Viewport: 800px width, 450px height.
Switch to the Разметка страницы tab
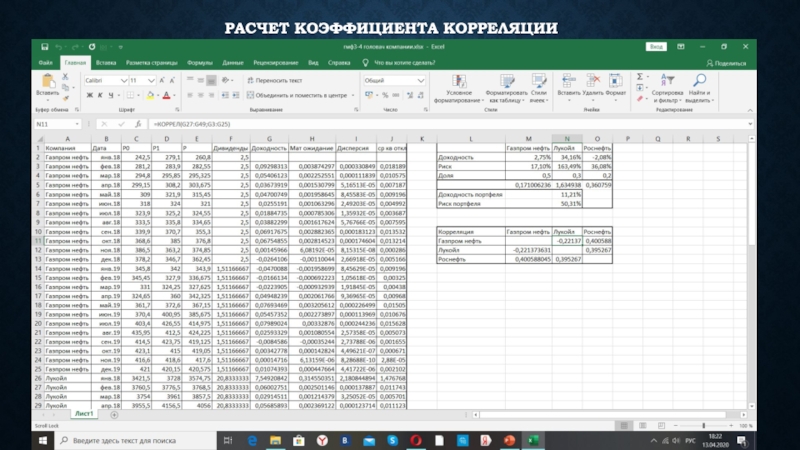pyautogui.click(x=152, y=63)
